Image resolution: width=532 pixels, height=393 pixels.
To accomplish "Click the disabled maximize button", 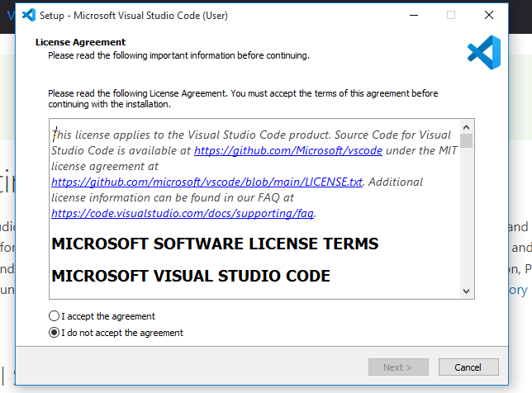I will click(x=451, y=15).
